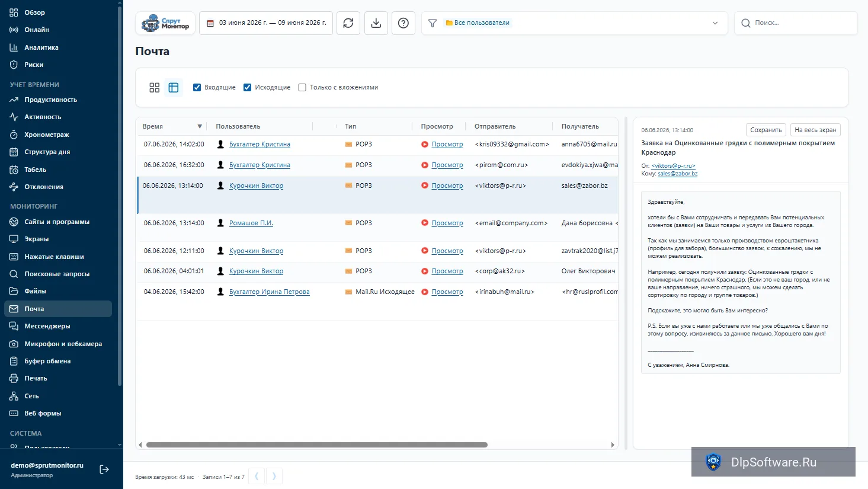
Task: Click the calendar icon in date range
Action: tap(210, 23)
